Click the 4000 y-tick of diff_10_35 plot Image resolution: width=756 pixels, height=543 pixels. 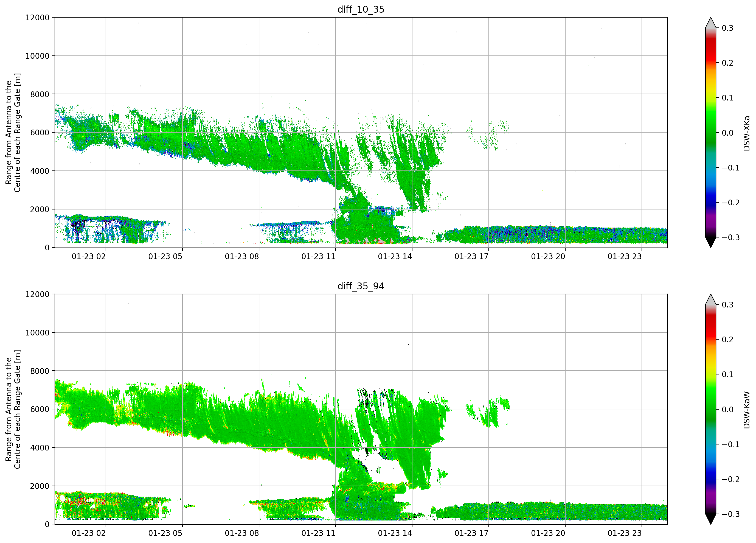tap(40, 171)
